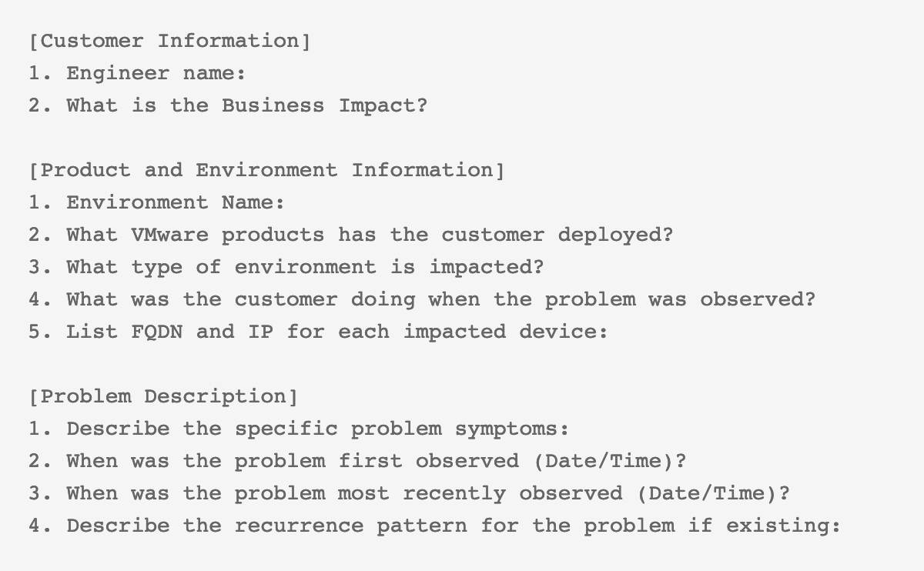Click the word symptoms in problem description
The image size is (924, 571).
[x=506, y=429]
